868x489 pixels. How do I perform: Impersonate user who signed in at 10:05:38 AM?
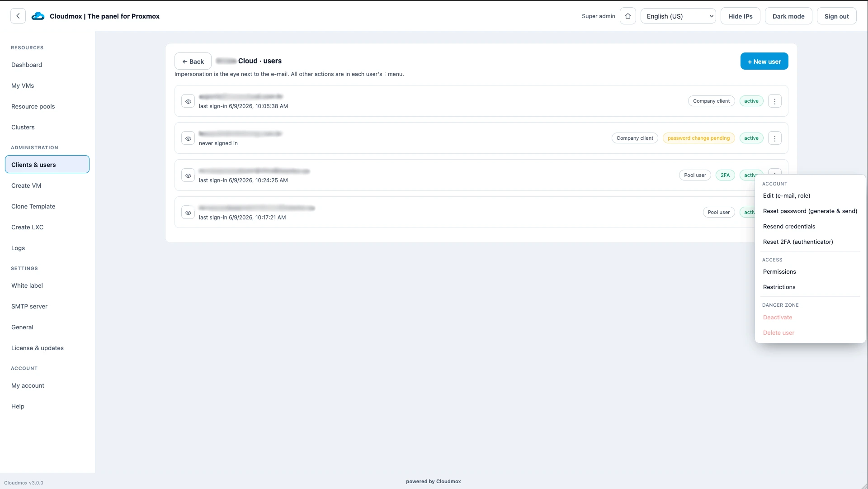[x=188, y=101]
